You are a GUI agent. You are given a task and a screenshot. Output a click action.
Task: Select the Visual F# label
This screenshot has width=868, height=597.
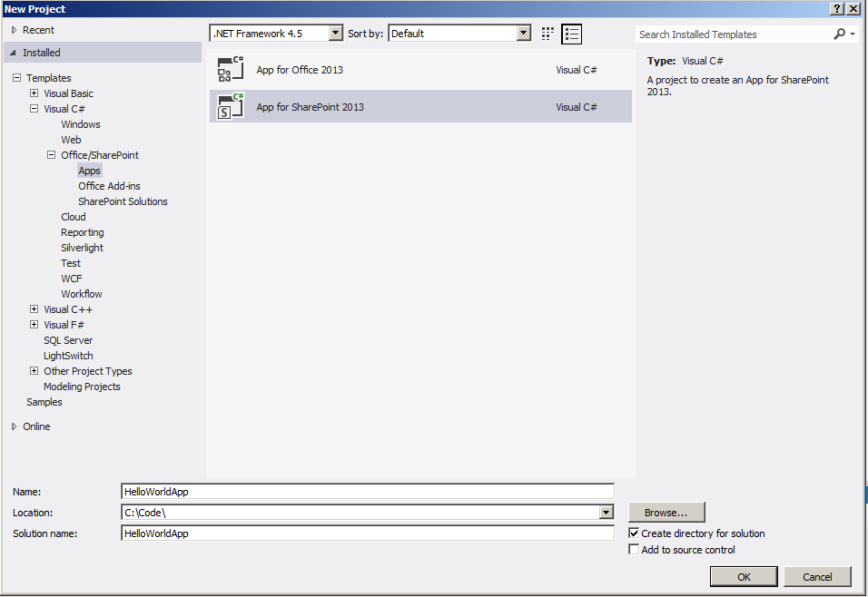tap(64, 325)
